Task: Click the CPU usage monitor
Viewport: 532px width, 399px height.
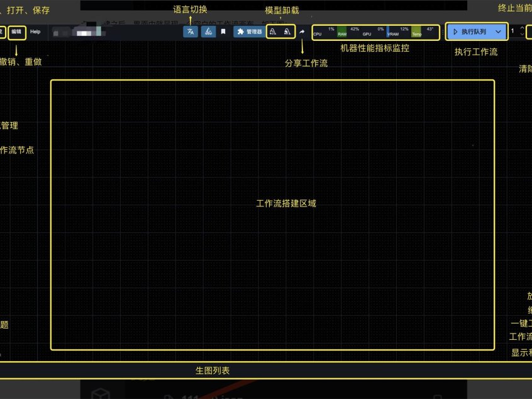Action: click(x=324, y=32)
